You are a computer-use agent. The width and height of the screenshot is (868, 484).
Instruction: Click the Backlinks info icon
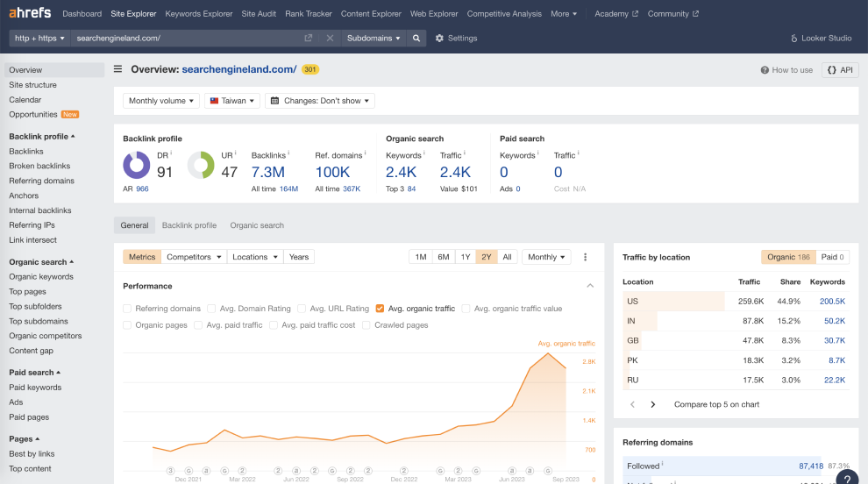288,153
